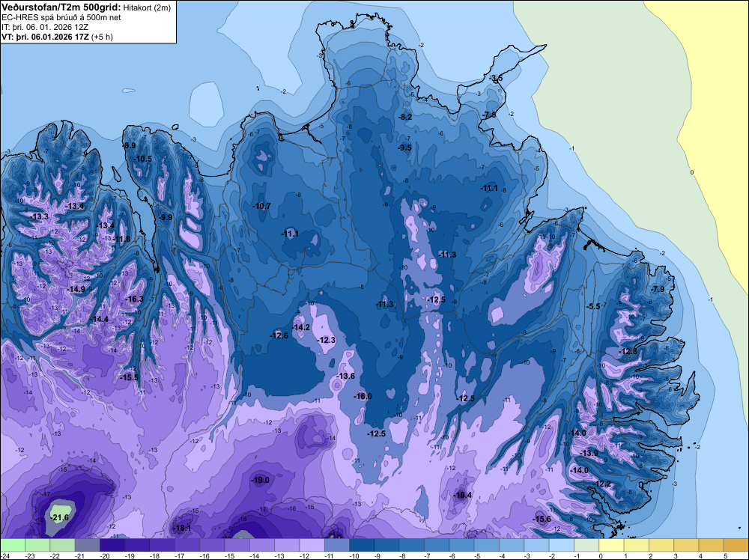Image resolution: width=749 pixels, height=560 pixels.
Task: Select the lavender legend swatch labeled -12
Action: [312, 545]
